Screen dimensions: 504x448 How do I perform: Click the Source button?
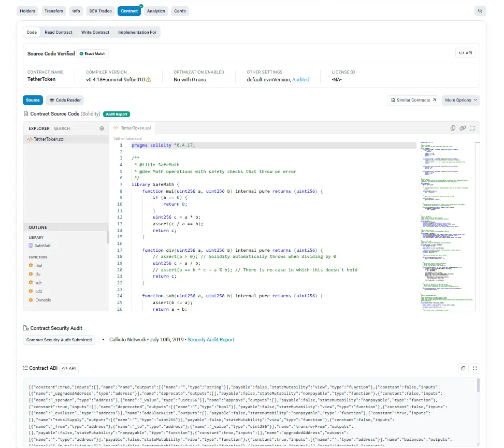33,100
